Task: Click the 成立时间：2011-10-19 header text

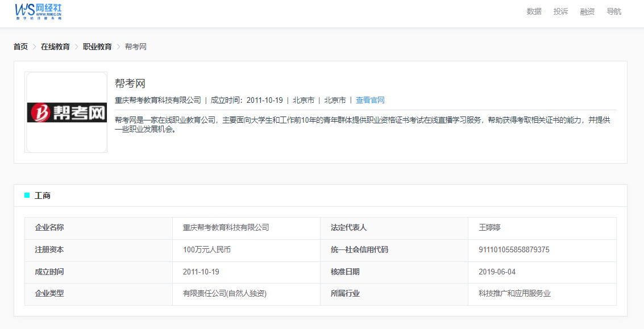Action: coord(247,100)
